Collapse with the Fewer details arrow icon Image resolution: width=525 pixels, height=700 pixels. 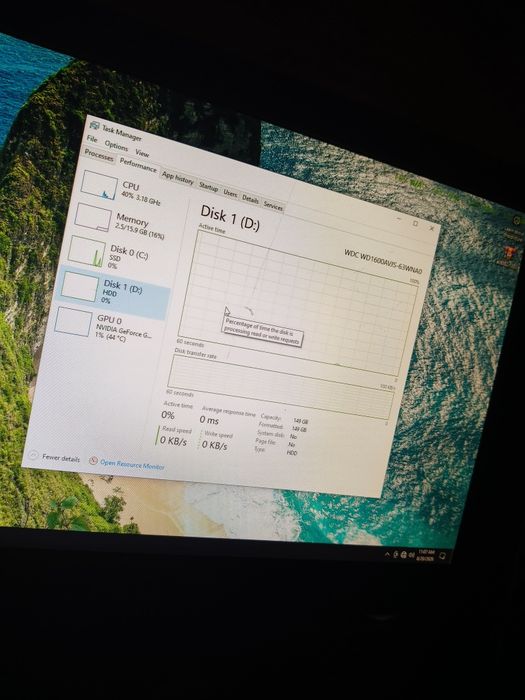tap(33, 454)
